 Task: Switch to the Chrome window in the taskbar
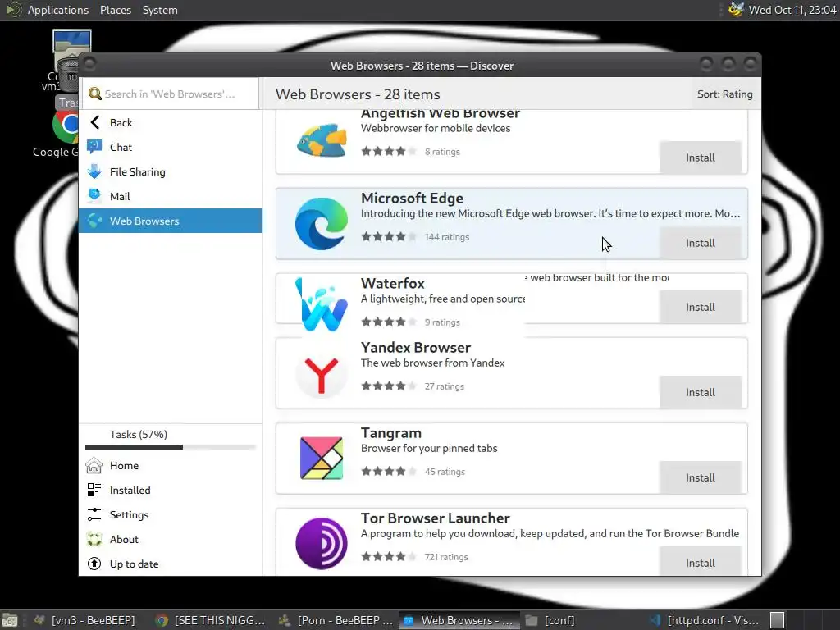coord(212,620)
